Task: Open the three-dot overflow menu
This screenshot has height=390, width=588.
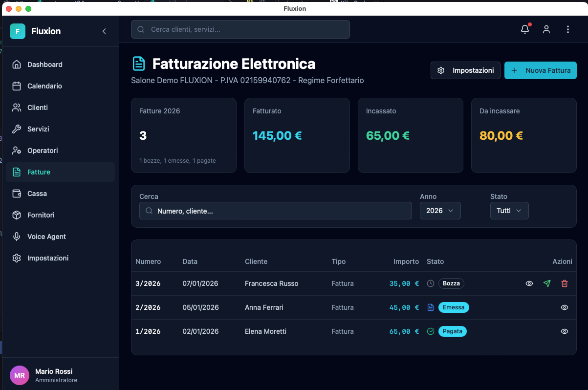Action: [568, 29]
